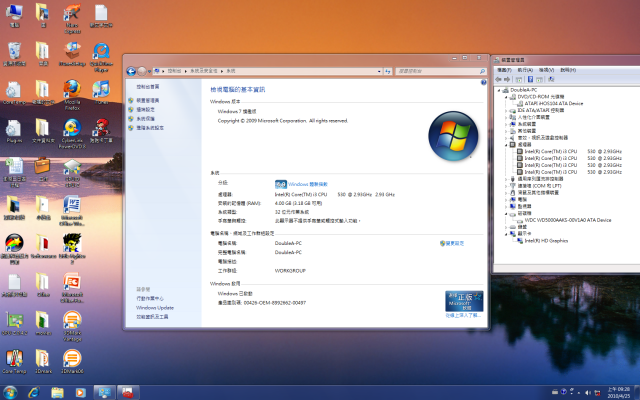
Task: Expand the IDE ATA/ATAPI controllers node
Action: [x=506, y=111]
